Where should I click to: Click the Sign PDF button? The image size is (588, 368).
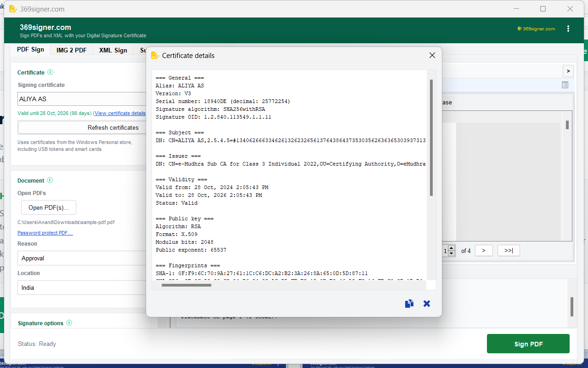528,344
